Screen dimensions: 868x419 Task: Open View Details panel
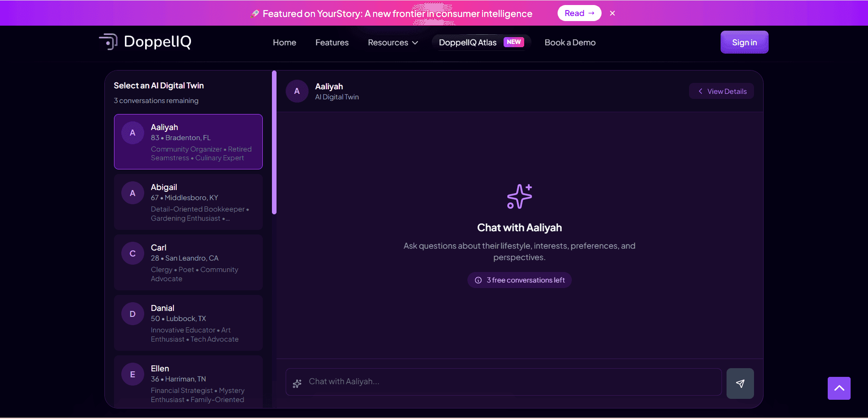[x=722, y=91]
